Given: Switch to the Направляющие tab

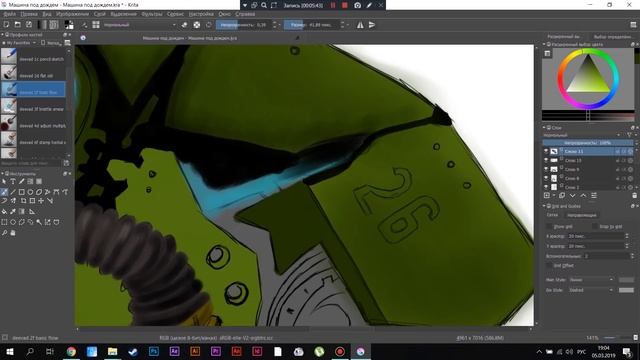Looking at the screenshot, I should coord(581,215).
